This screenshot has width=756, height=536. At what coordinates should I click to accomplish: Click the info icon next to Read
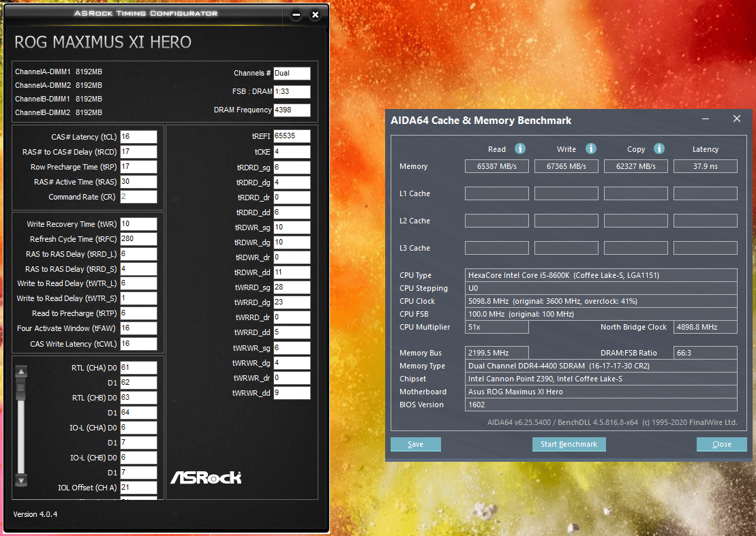[x=519, y=148]
